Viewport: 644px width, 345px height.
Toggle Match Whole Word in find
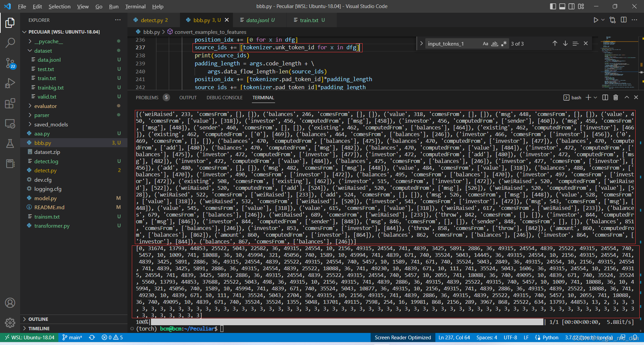point(495,44)
